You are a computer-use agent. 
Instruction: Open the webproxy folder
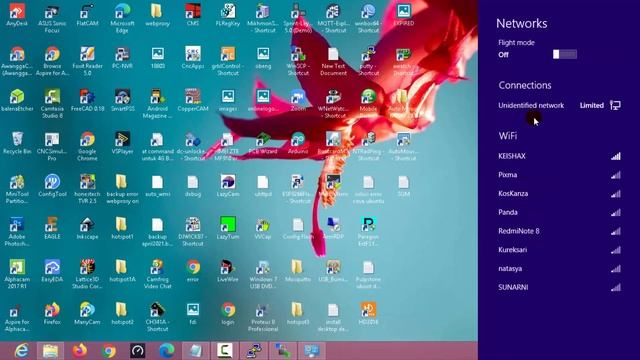(x=158, y=15)
